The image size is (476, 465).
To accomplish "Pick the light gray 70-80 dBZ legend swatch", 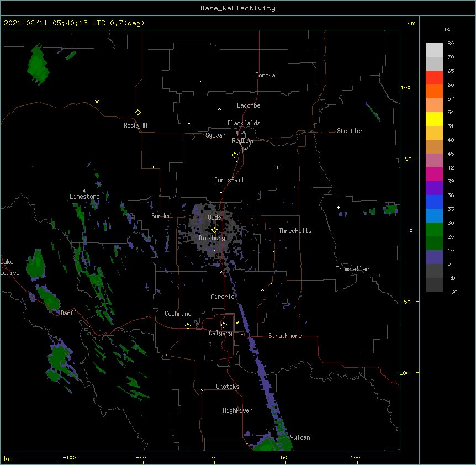I will (434, 50).
